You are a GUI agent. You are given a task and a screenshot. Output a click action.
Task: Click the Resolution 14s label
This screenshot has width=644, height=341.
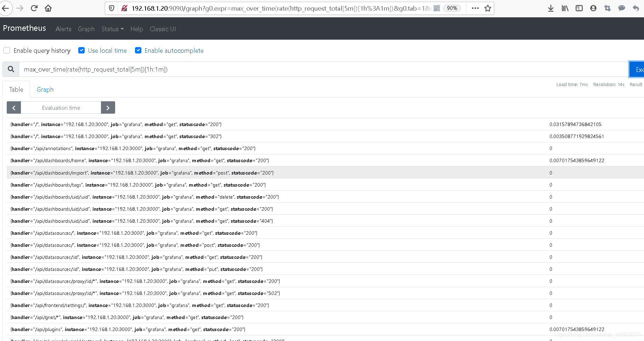coord(609,84)
